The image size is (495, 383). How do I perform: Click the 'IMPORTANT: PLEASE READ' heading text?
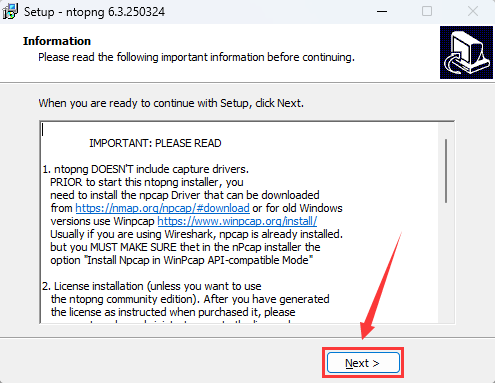tap(155, 143)
